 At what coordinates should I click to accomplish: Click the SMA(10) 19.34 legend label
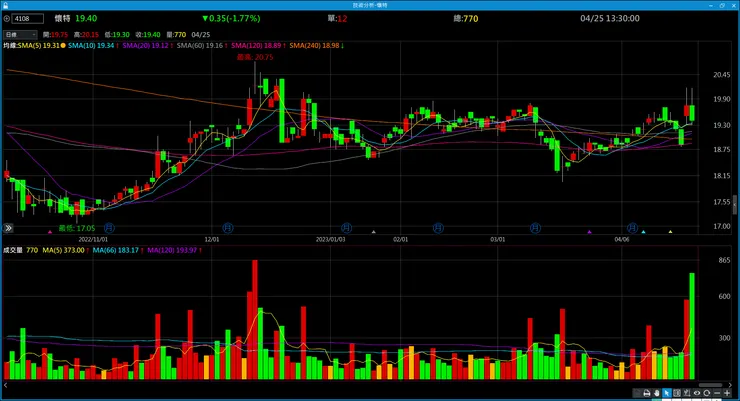[x=91, y=46]
